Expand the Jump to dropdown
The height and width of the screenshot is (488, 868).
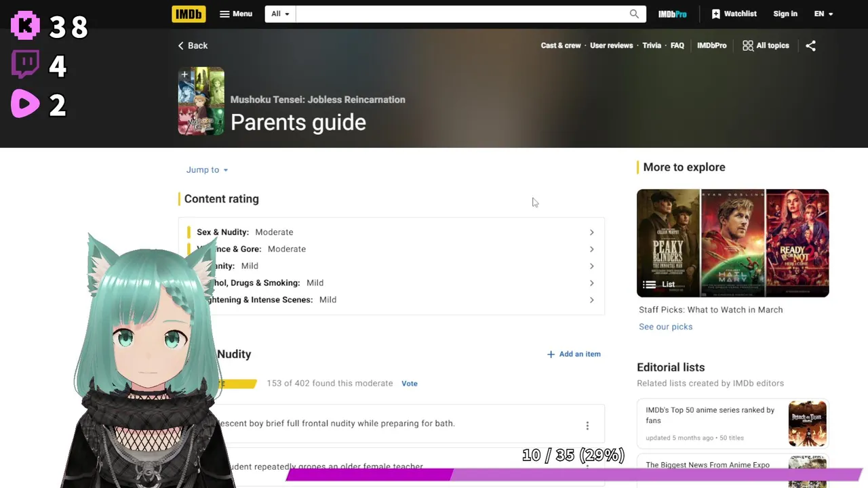click(x=207, y=169)
